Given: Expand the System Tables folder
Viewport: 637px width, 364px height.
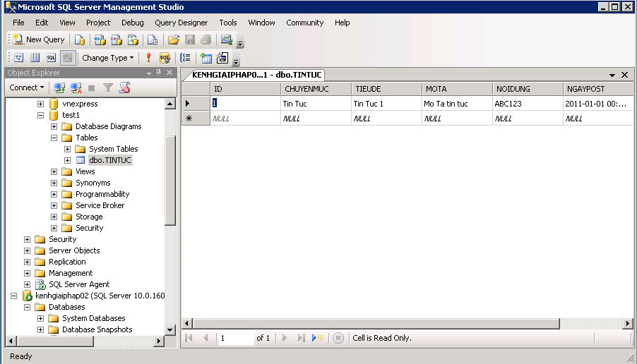Looking at the screenshot, I should [67, 149].
